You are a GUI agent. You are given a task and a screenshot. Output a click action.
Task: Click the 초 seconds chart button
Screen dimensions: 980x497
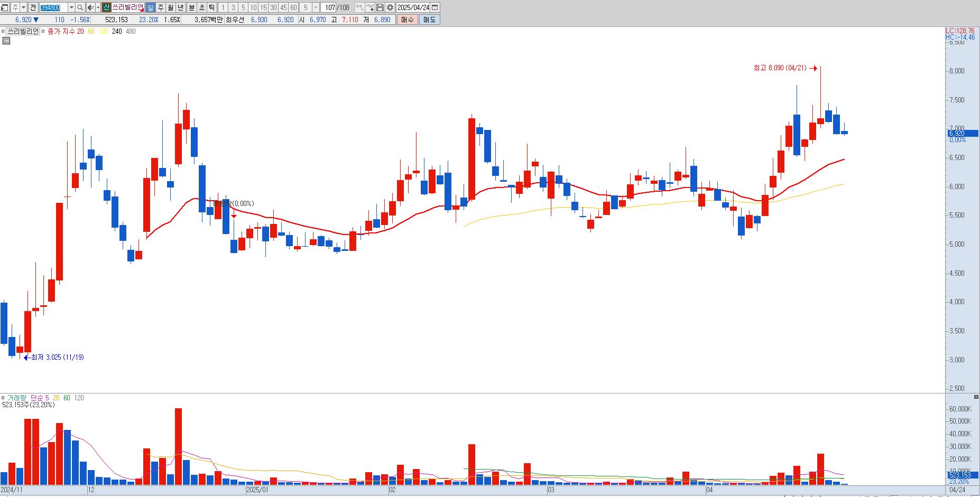pyautogui.click(x=202, y=7)
